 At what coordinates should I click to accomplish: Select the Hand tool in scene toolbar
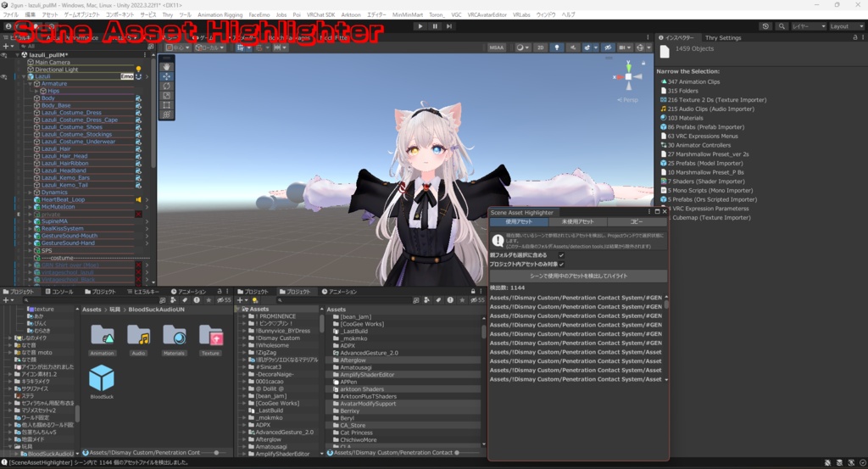166,66
